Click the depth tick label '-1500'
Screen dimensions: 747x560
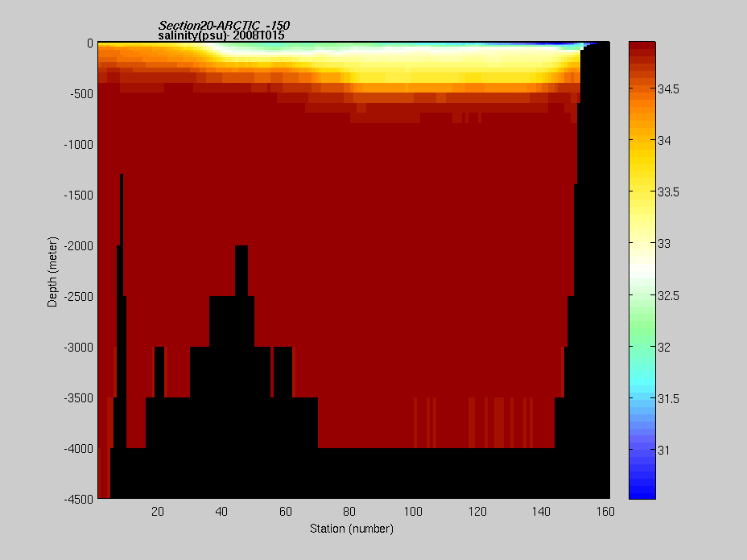click(79, 196)
